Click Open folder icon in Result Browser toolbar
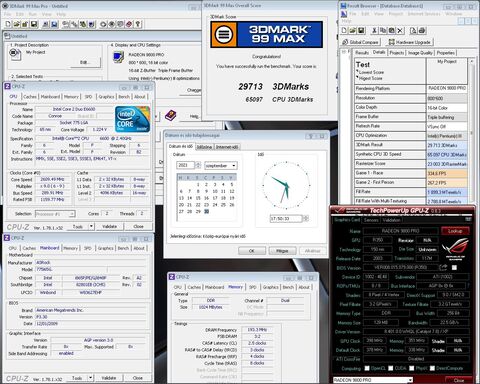This screenshot has height=384, width=480. point(353,31)
